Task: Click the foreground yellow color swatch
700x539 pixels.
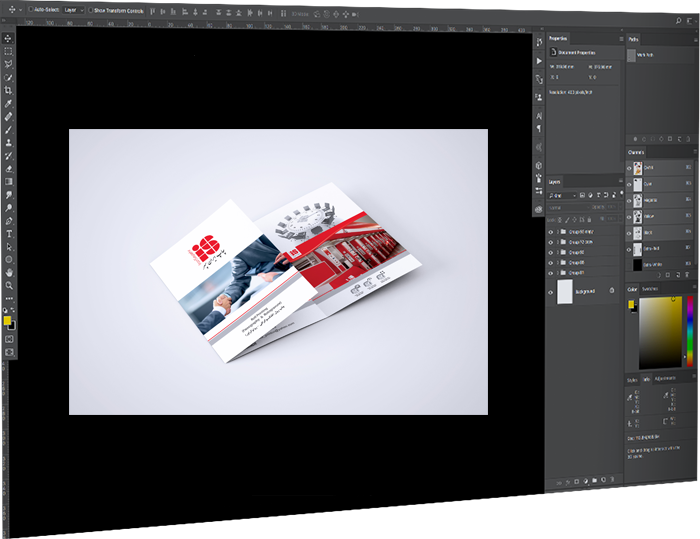Action: 7,321
